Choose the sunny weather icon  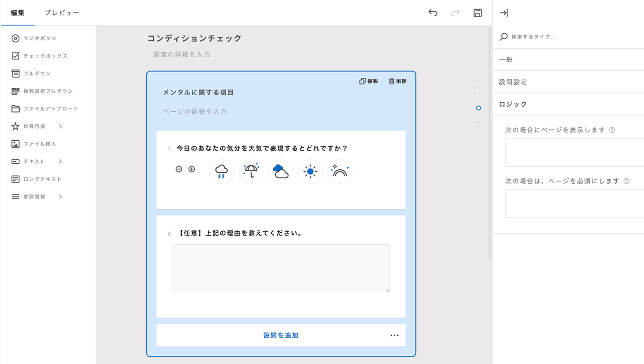point(310,171)
